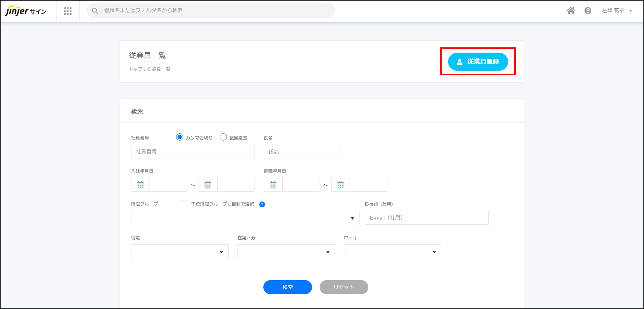Expand the 所属グループ dropdown
The width and height of the screenshot is (644, 309).
pos(245,218)
